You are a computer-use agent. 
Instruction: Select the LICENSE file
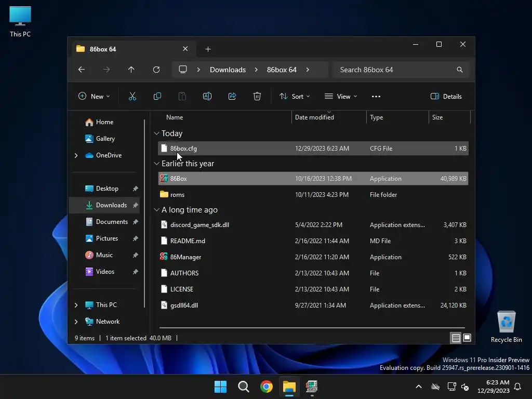[313, 289]
